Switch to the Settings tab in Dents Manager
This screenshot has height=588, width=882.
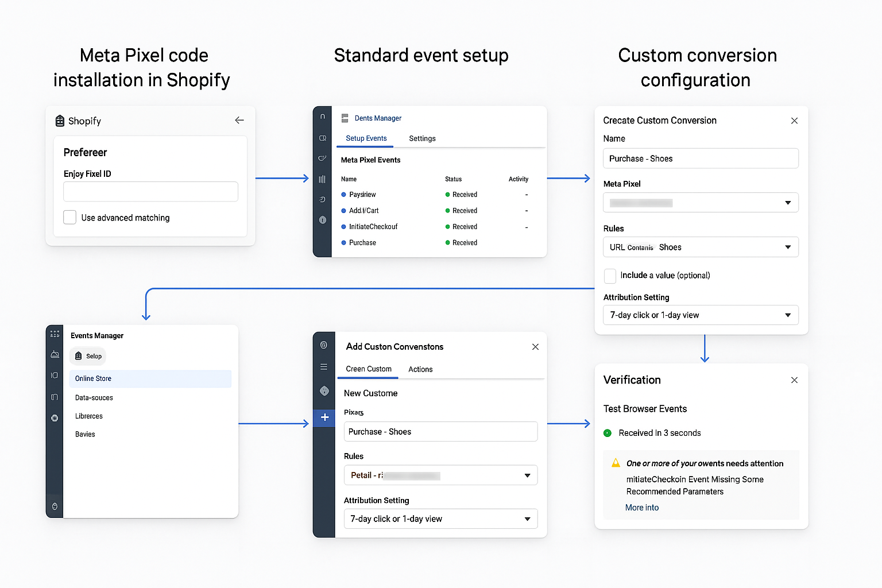[x=422, y=138]
